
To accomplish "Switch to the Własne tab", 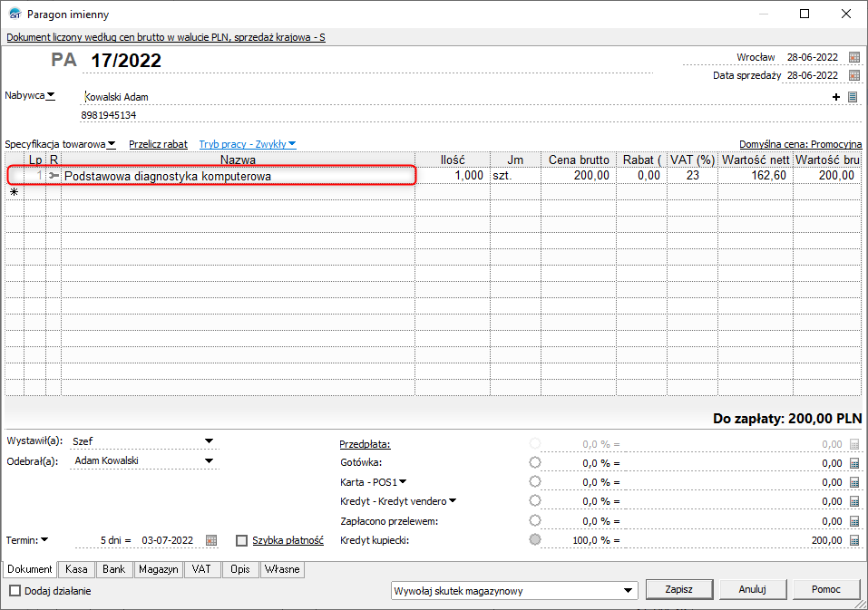I will (282, 569).
